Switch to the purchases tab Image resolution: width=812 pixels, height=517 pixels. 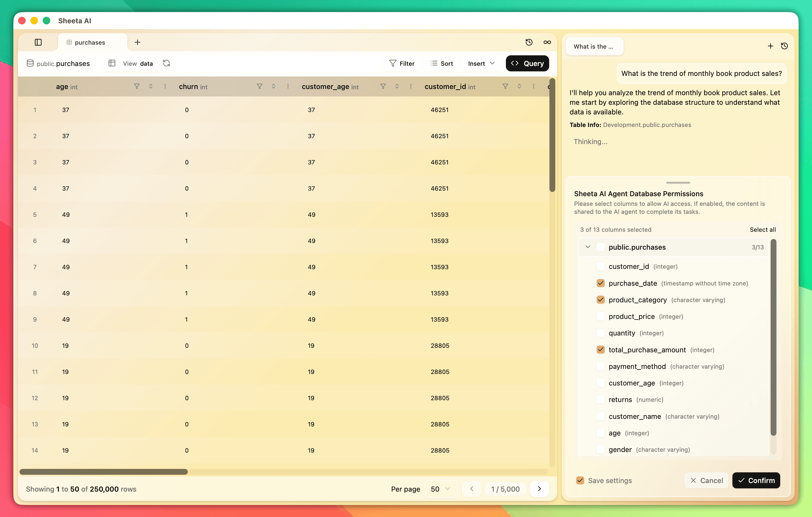click(x=90, y=42)
